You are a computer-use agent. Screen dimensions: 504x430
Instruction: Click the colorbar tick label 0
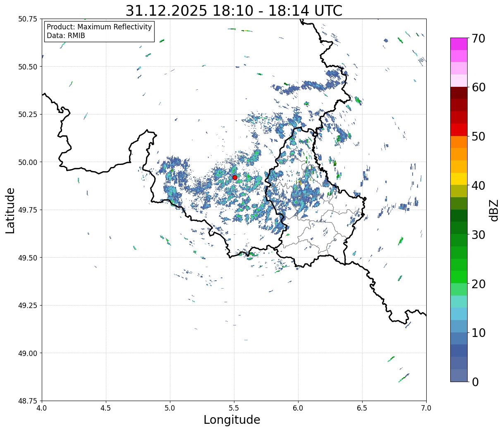click(475, 382)
